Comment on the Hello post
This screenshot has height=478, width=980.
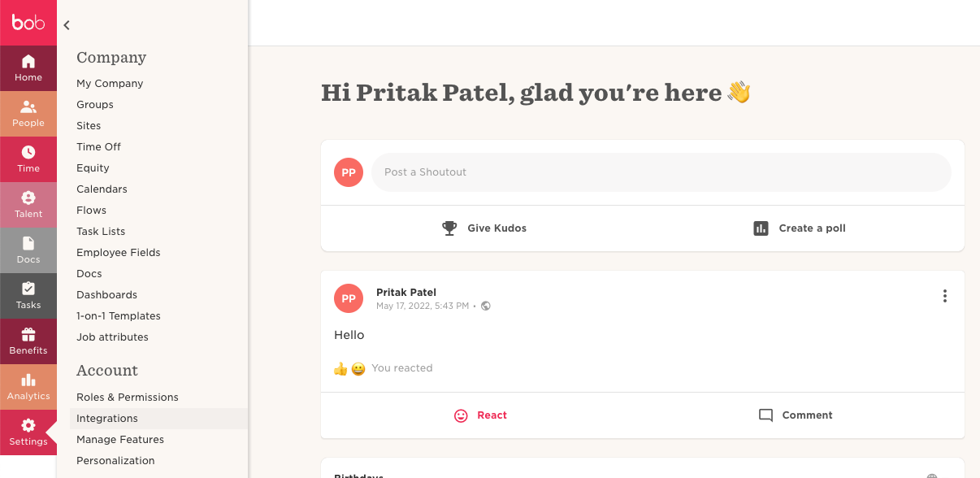pos(796,415)
